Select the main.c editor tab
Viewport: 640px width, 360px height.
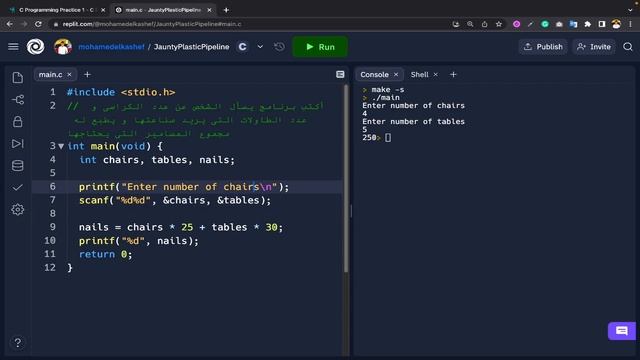[x=50, y=75]
